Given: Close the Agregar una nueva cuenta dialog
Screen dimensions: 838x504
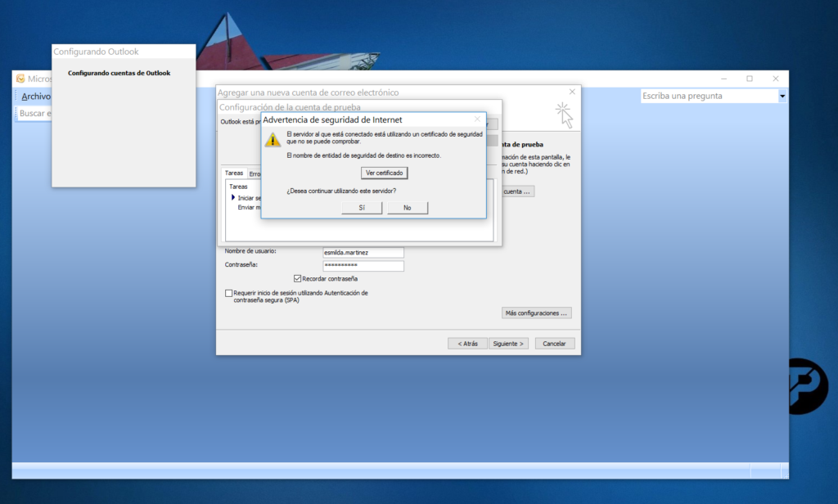Looking at the screenshot, I should coord(572,92).
